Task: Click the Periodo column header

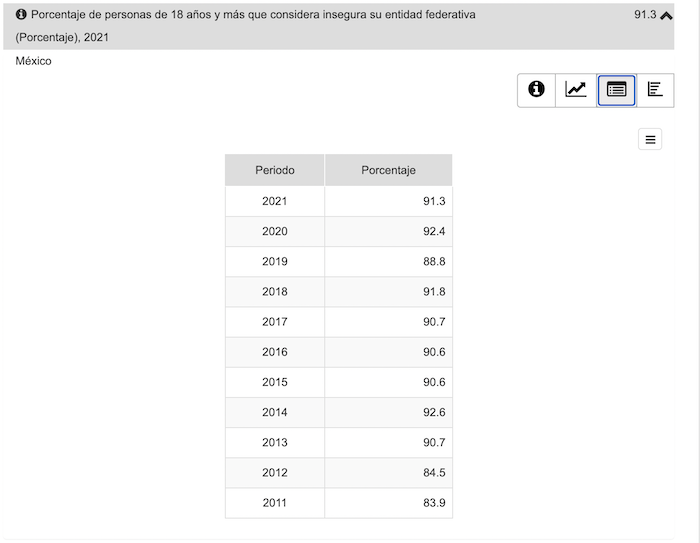Action: 275,170
